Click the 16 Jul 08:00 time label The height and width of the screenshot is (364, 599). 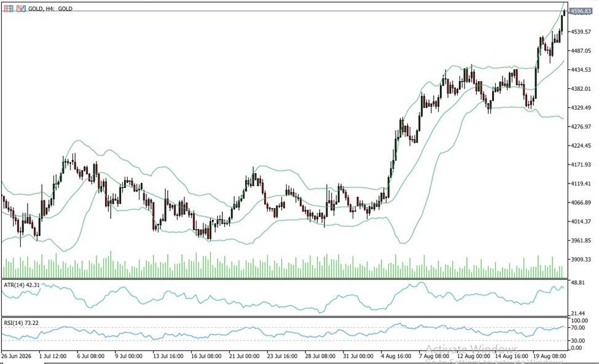(206, 356)
